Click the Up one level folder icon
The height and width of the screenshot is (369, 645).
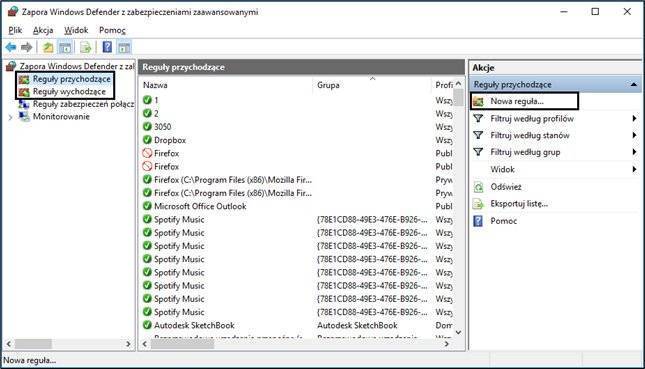coord(48,47)
